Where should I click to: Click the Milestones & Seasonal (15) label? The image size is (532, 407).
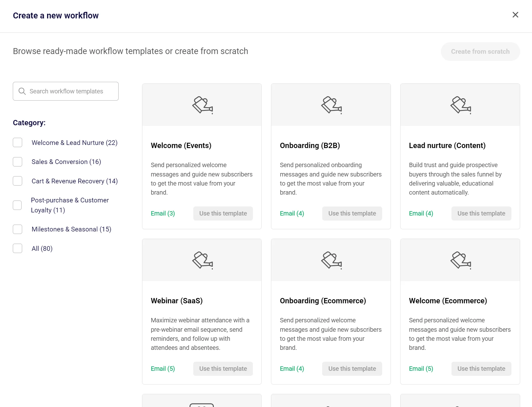(x=71, y=229)
